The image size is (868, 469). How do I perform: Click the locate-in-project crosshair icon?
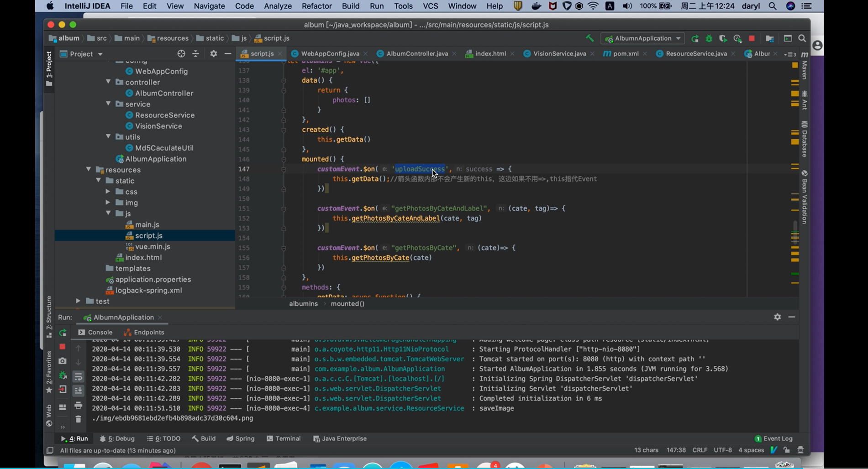coord(181,54)
